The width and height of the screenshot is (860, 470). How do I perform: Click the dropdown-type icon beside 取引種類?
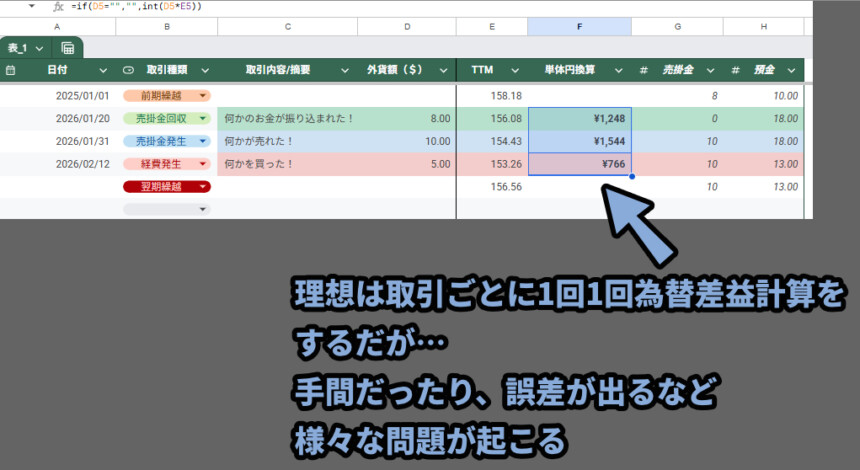click(128, 70)
